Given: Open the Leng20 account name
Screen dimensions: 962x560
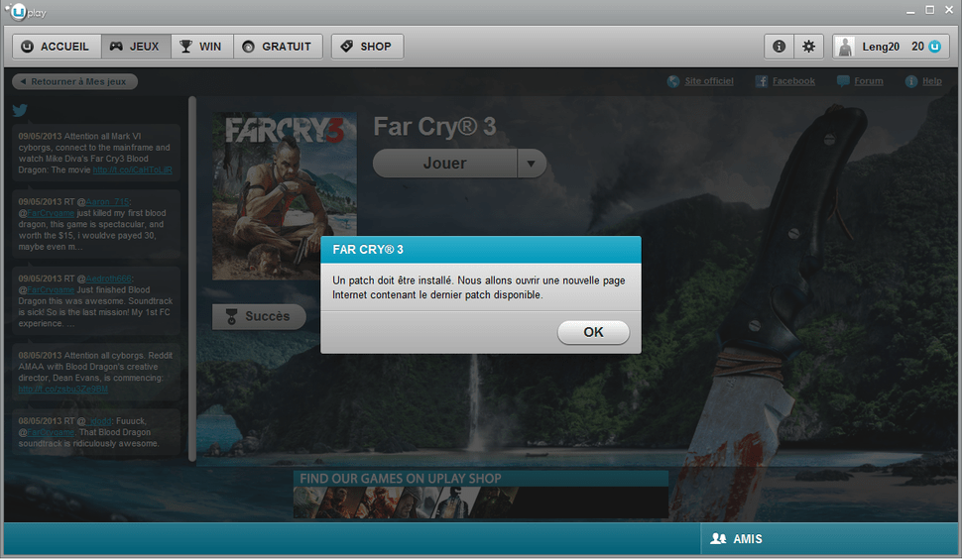Looking at the screenshot, I should [881, 47].
